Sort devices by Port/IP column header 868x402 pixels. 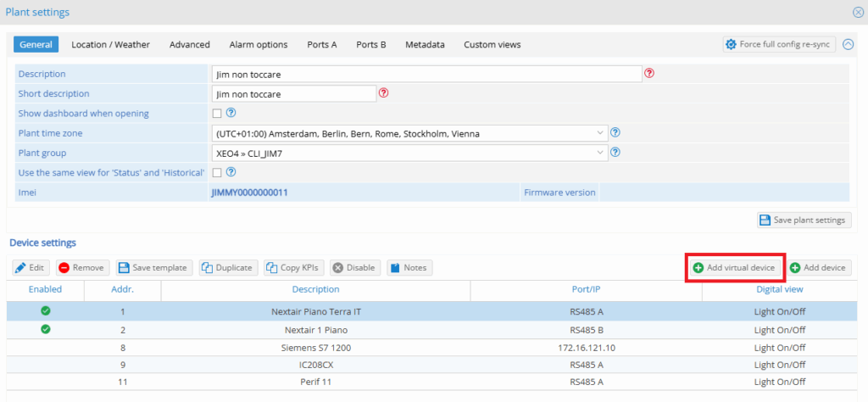click(587, 289)
